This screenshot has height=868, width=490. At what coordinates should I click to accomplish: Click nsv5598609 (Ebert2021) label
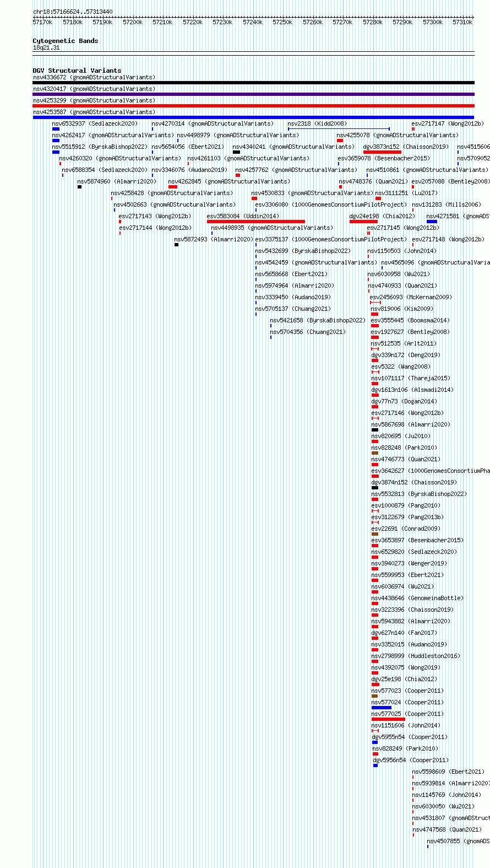tap(448, 772)
